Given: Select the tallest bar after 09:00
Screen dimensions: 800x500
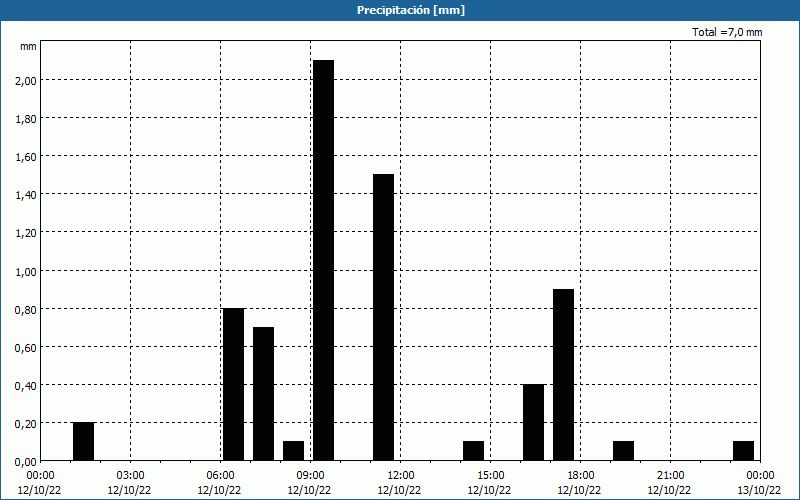Looking at the screenshot, I should (x=323, y=260).
